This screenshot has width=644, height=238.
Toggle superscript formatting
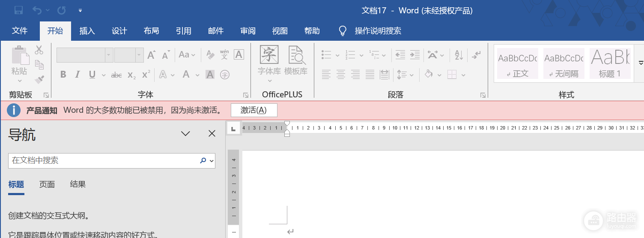click(x=146, y=75)
